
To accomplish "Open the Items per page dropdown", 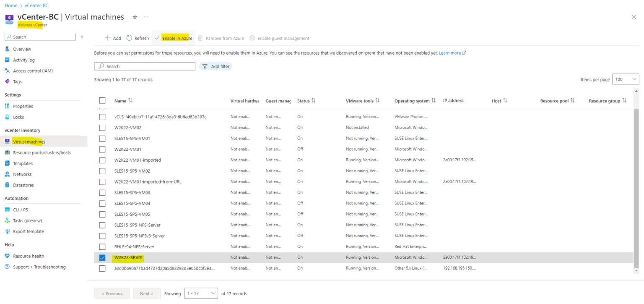I will coord(626,79).
